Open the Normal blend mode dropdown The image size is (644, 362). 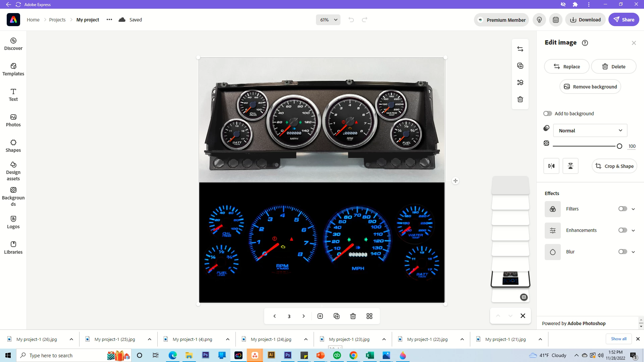pos(590,131)
